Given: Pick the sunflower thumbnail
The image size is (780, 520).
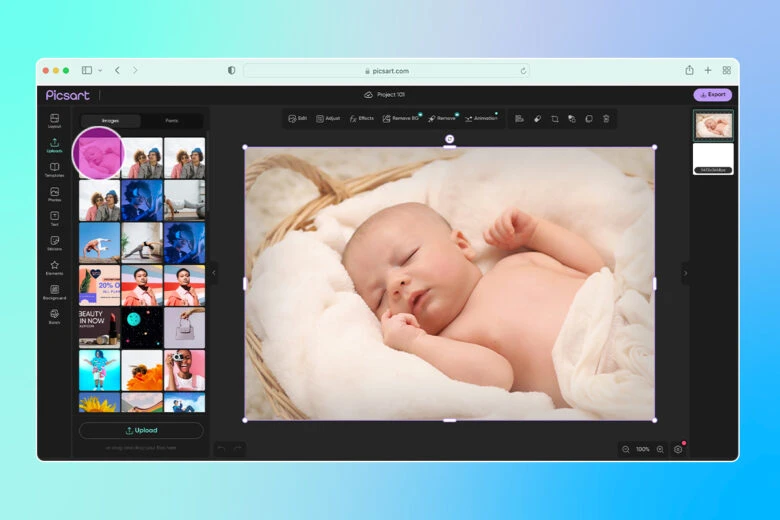Looking at the screenshot, I should point(99,402).
